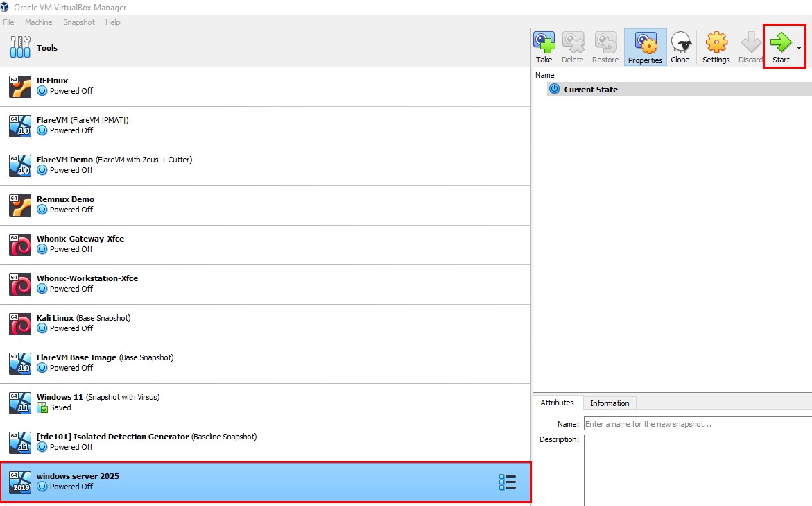Image resolution: width=812 pixels, height=506 pixels.
Task: Open the Snapshot menu
Action: click(78, 22)
